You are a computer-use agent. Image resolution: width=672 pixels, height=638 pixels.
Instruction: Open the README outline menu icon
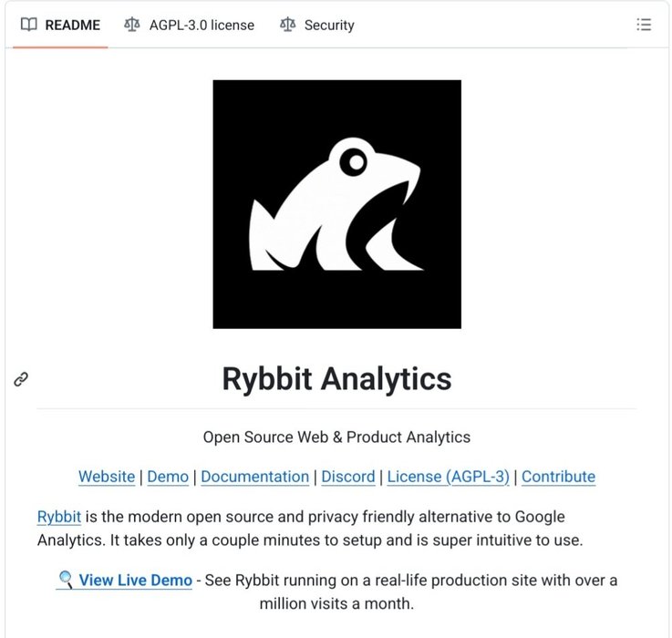coord(644,26)
